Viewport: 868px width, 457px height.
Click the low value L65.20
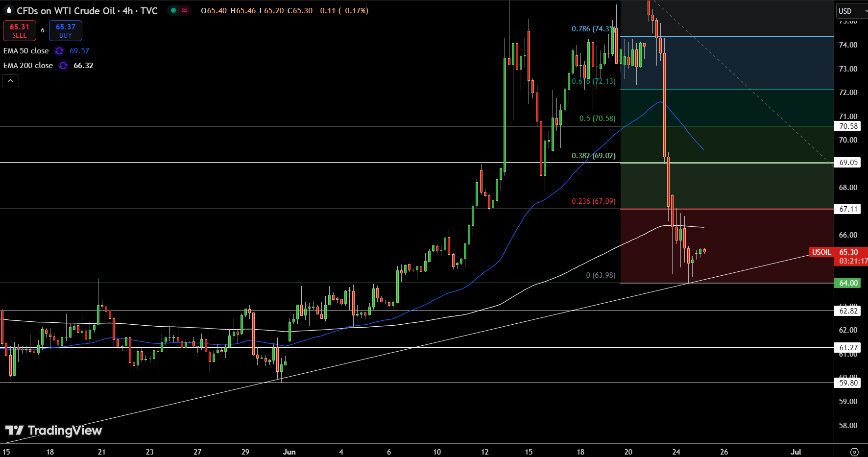click(271, 11)
